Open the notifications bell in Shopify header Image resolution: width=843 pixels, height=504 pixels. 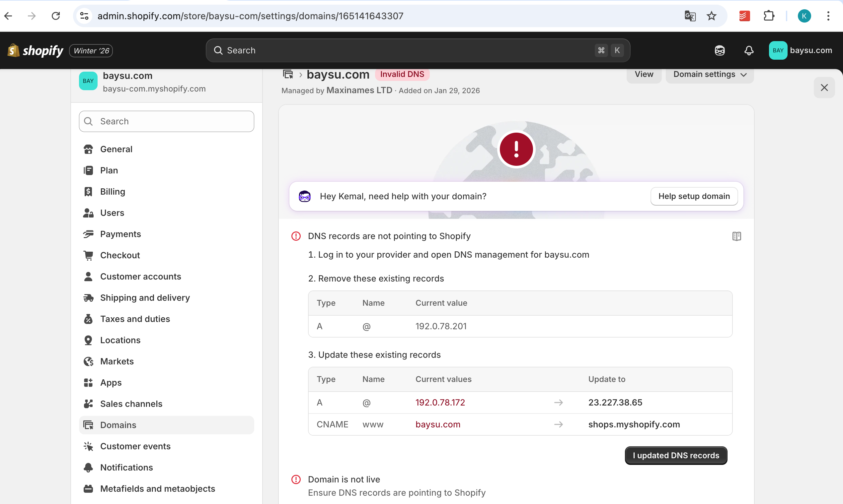tap(749, 51)
